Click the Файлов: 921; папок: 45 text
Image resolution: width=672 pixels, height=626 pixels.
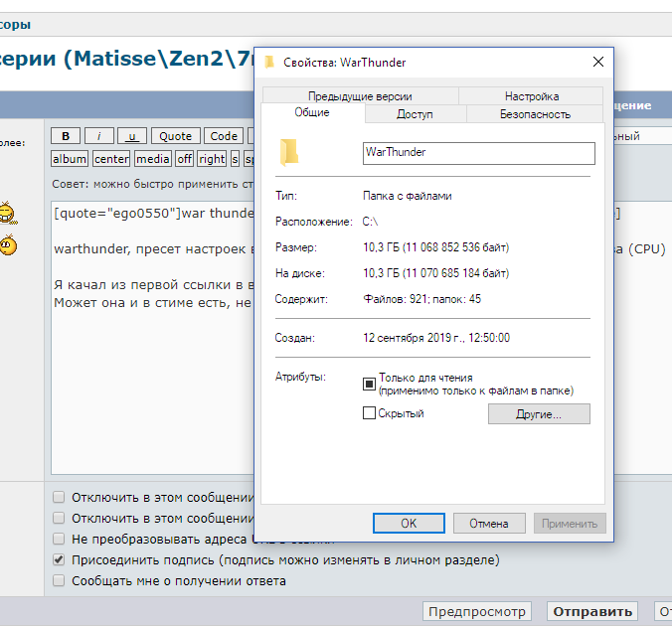pos(422,299)
